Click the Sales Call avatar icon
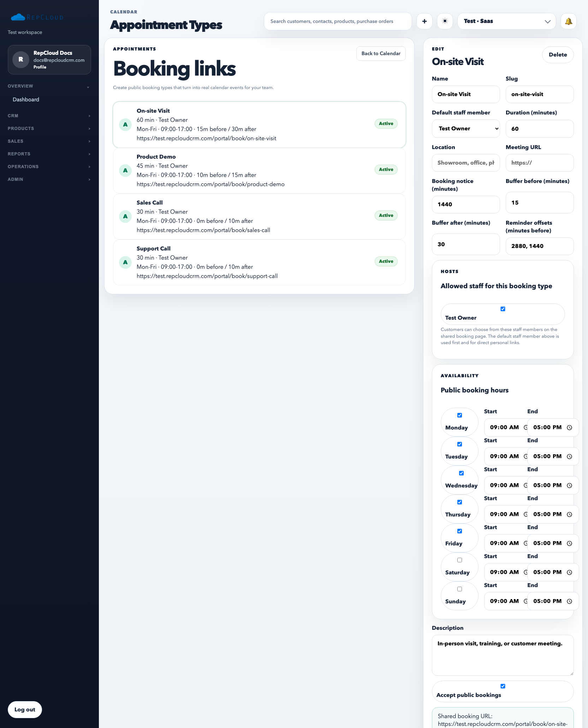Screen dimensions: 588x728 [x=125, y=216]
